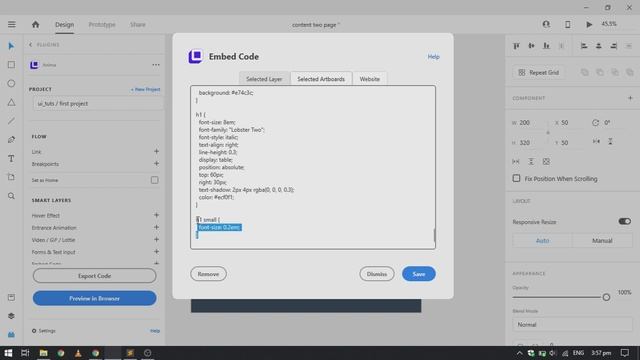
Task: Open Help link in Embed Code dialog
Action: point(433,57)
